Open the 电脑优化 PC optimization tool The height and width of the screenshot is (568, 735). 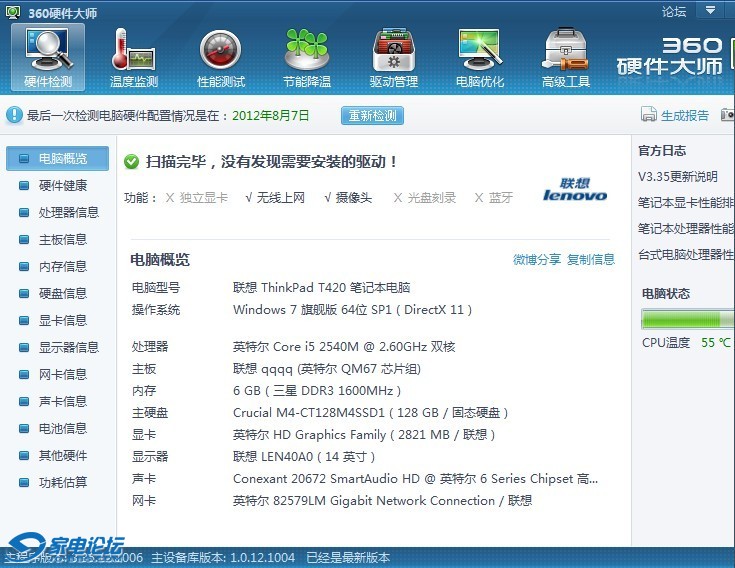(480, 58)
